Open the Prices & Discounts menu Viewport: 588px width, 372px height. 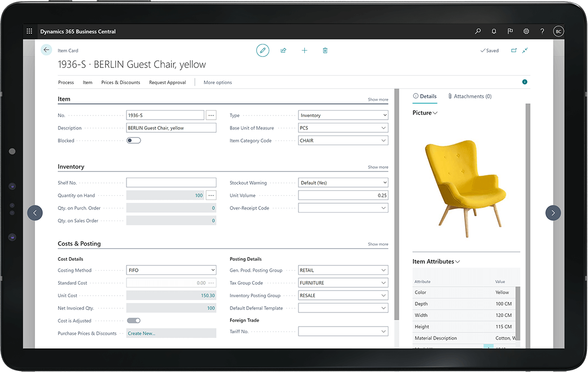(121, 83)
